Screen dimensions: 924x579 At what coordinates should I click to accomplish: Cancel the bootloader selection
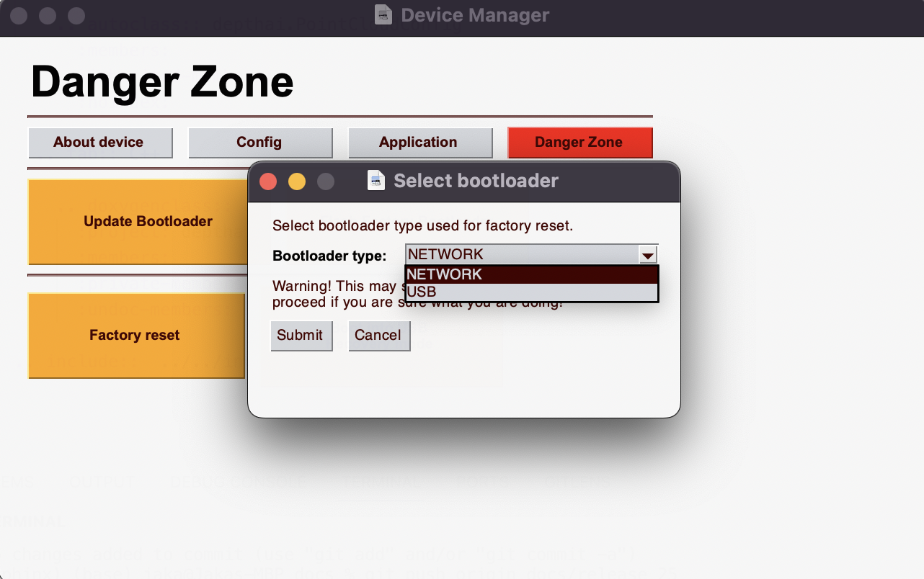click(x=378, y=336)
